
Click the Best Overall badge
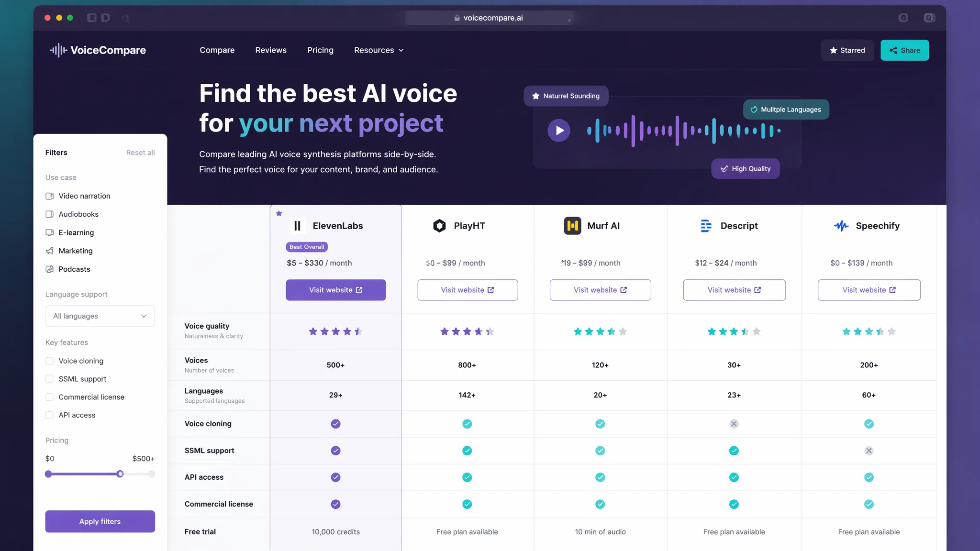[x=307, y=247]
